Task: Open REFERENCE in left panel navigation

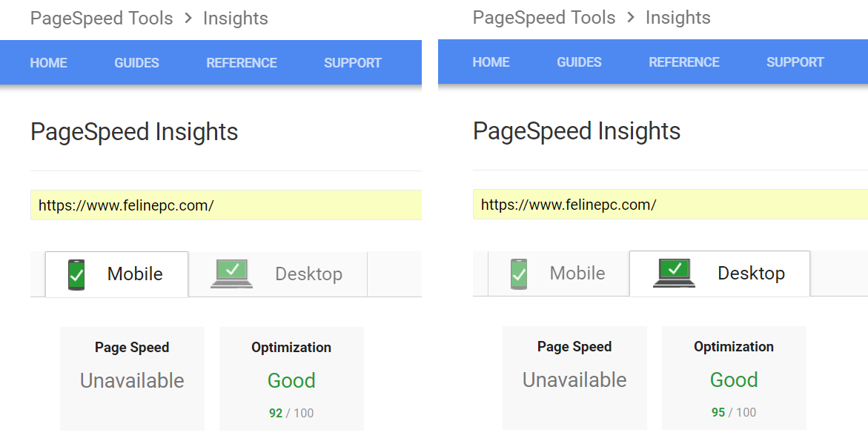Action: [242, 63]
